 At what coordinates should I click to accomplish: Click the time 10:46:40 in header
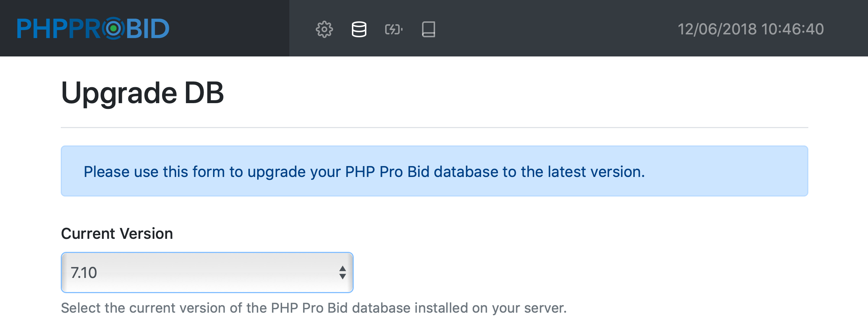pyautogui.click(x=792, y=29)
